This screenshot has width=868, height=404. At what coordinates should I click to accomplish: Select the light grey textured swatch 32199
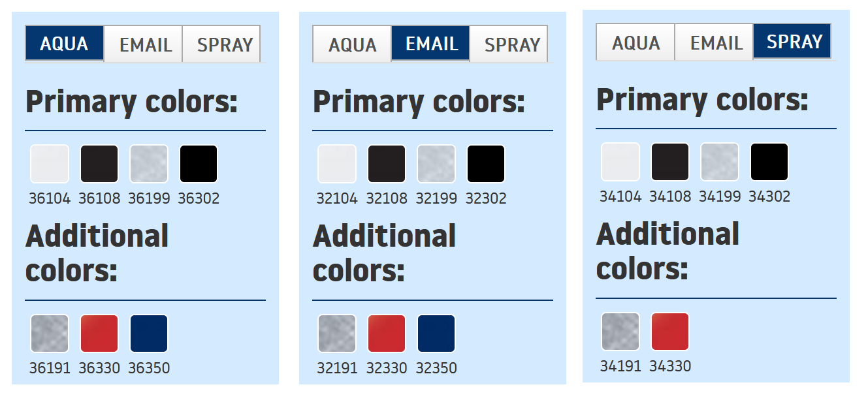436,164
